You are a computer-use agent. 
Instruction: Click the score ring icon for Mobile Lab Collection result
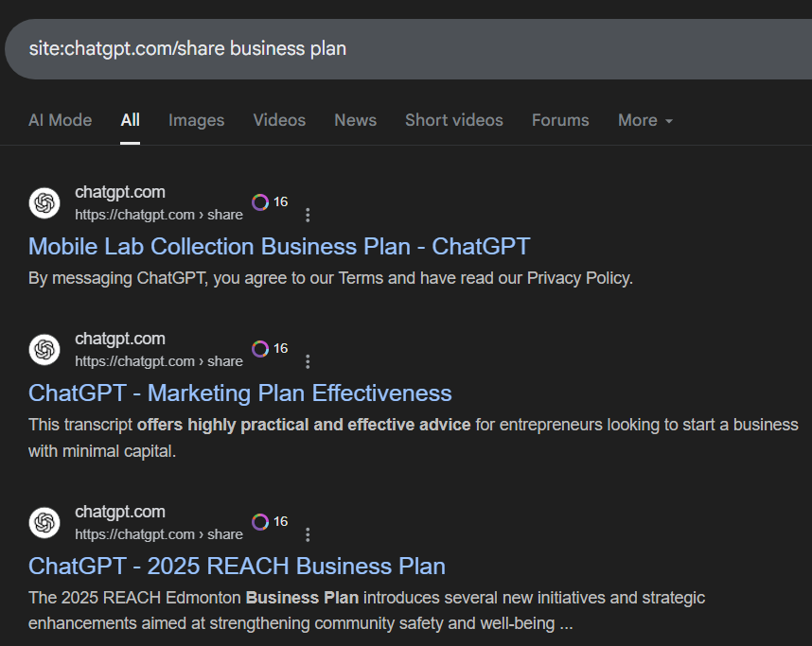(260, 201)
